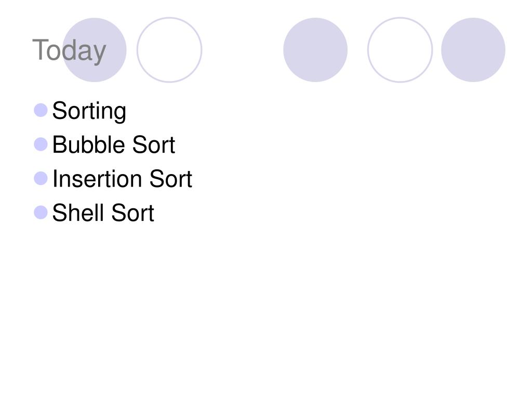This screenshot has width=532, height=399.
Task: Click the middle filled lavender circle
Action: point(315,50)
